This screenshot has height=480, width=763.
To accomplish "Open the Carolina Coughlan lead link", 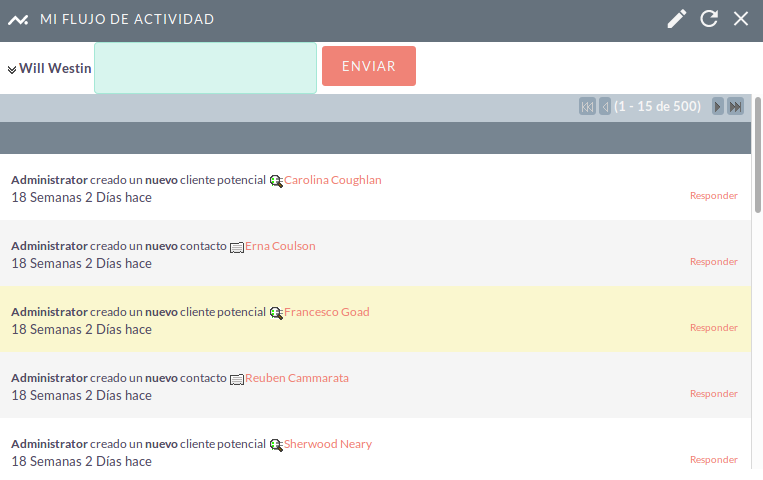I will 333,180.
